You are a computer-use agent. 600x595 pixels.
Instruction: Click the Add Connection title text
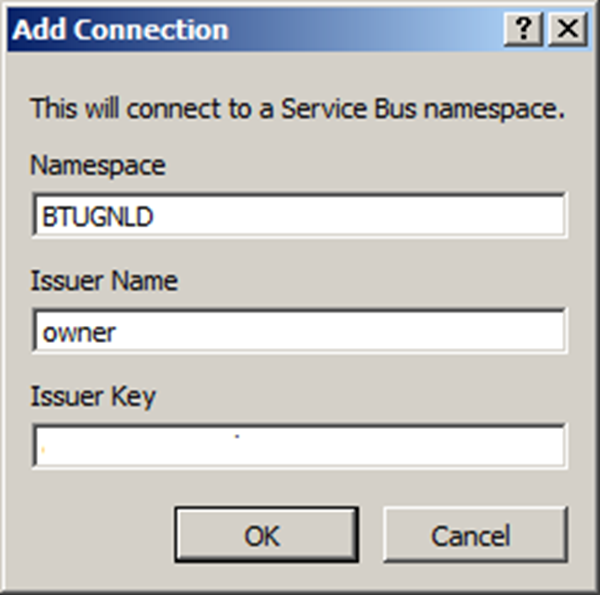[x=120, y=29]
